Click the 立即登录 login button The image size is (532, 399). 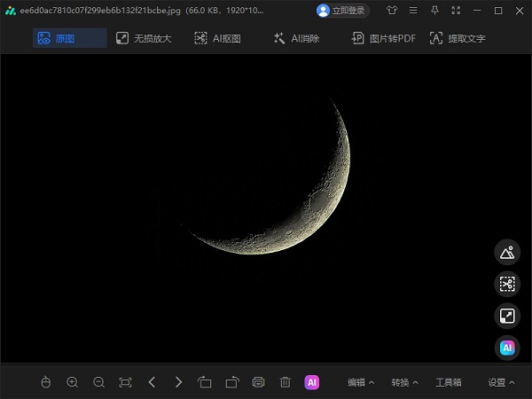(x=343, y=11)
